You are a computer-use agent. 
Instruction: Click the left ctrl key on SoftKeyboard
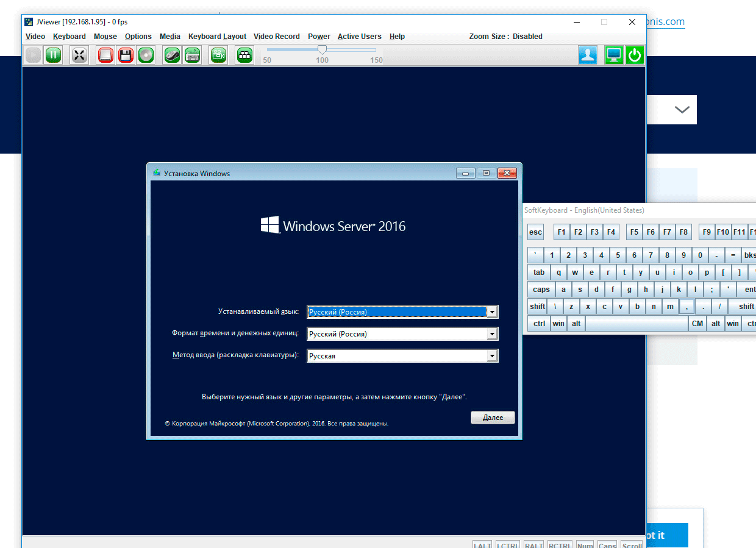(539, 324)
